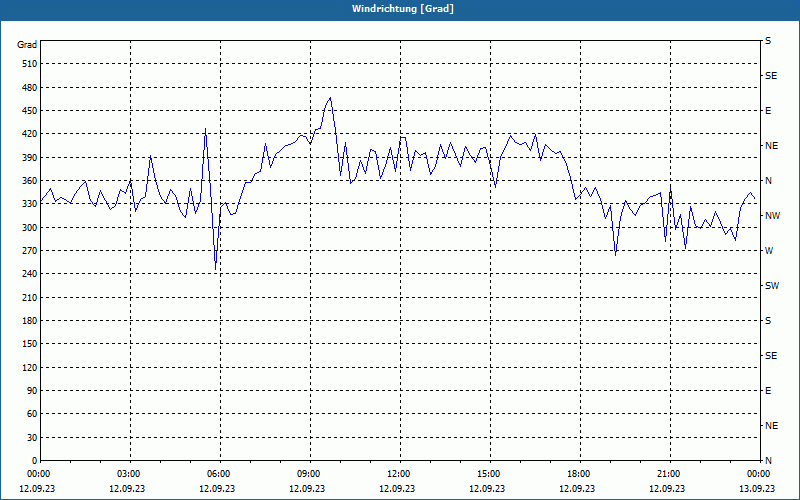Viewport: 800px width, 500px height.
Task: Click the 120 y-axis tick label
Action: pyautogui.click(x=30, y=367)
